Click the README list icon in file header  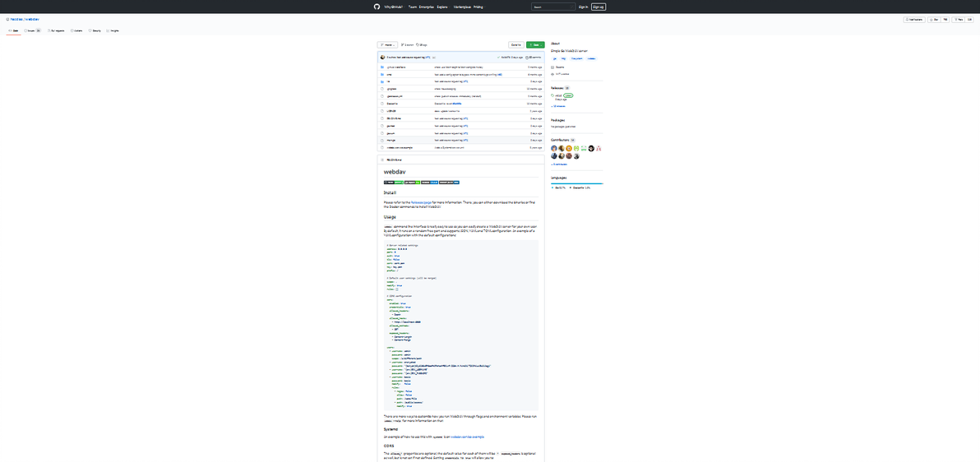[x=382, y=159]
